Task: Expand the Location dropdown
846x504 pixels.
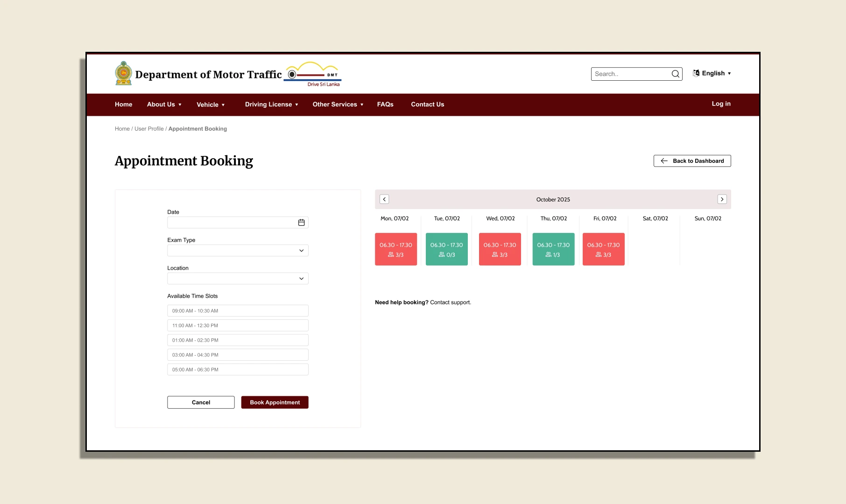Action: tap(238, 279)
